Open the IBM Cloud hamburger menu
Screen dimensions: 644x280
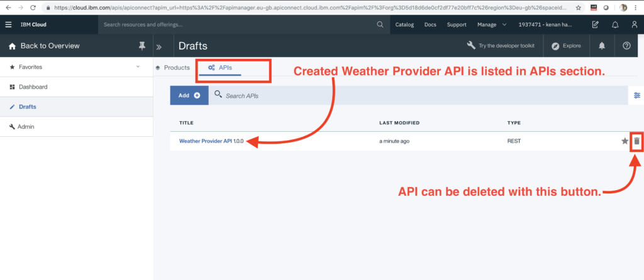pyautogui.click(x=8, y=24)
